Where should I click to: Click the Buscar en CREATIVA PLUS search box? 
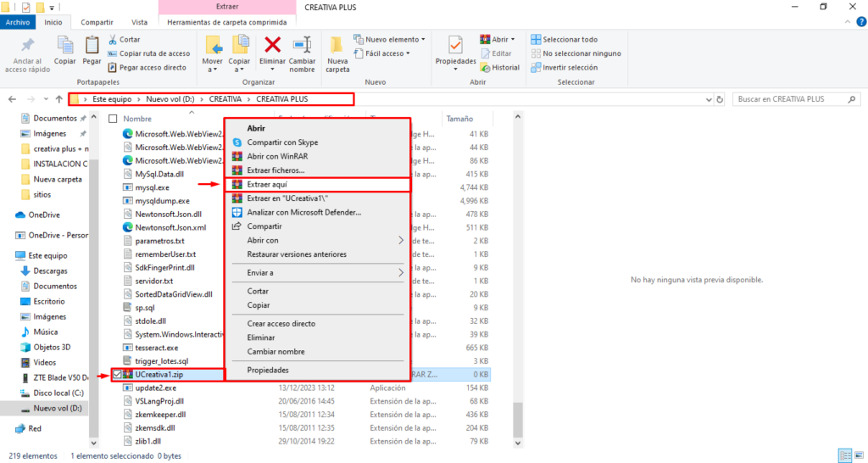coord(797,99)
